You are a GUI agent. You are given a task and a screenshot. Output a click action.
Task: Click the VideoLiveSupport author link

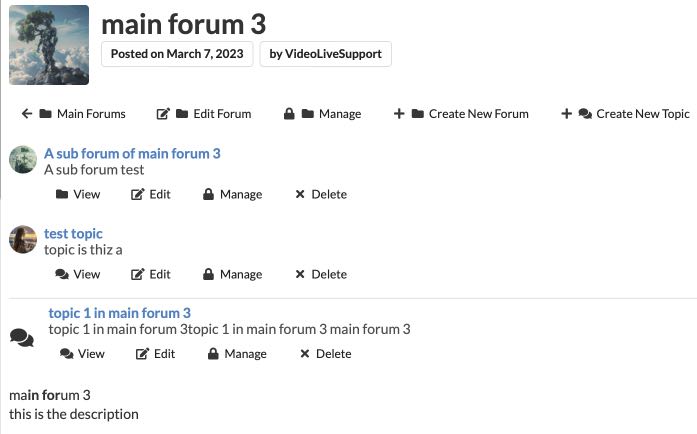(x=325, y=54)
